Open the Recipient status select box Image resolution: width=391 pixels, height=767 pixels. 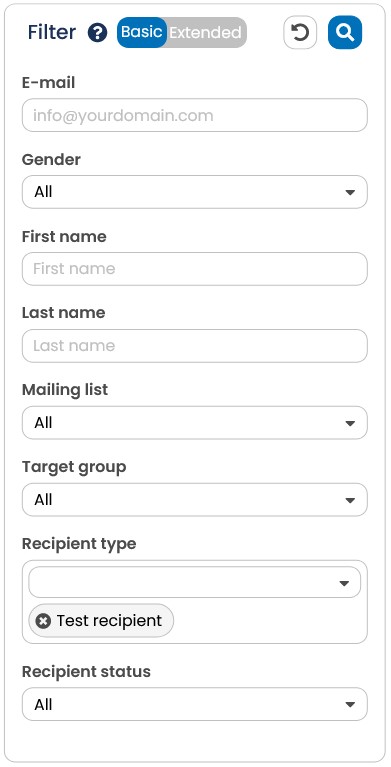[x=195, y=704]
